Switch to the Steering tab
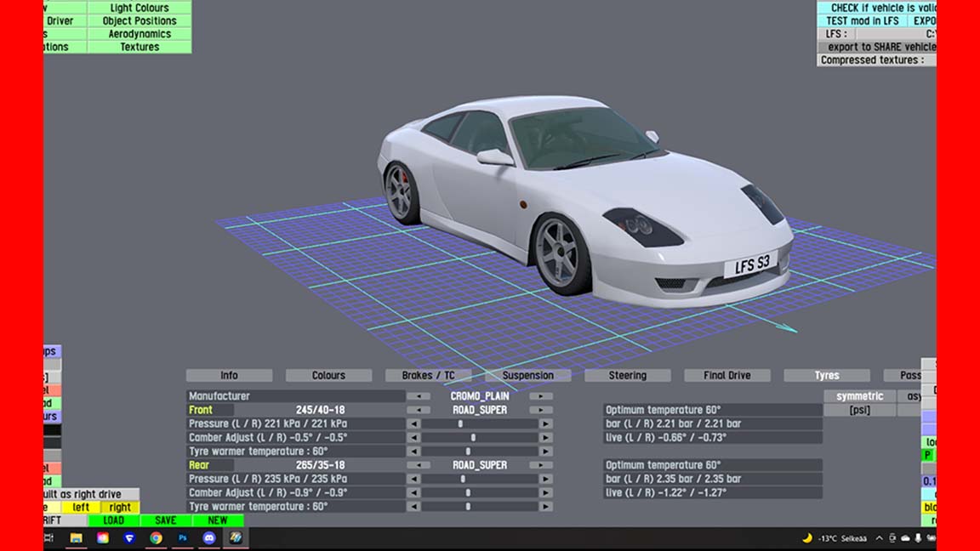The height and width of the screenshot is (551, 980). coord(628,376)
